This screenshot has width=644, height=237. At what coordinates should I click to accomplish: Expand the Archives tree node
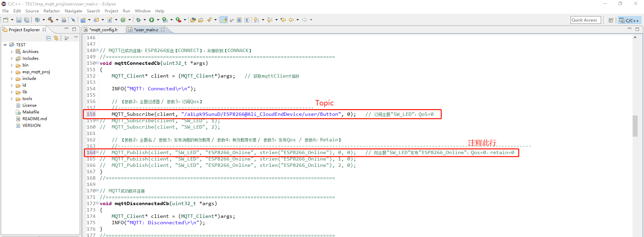point(11,52)
